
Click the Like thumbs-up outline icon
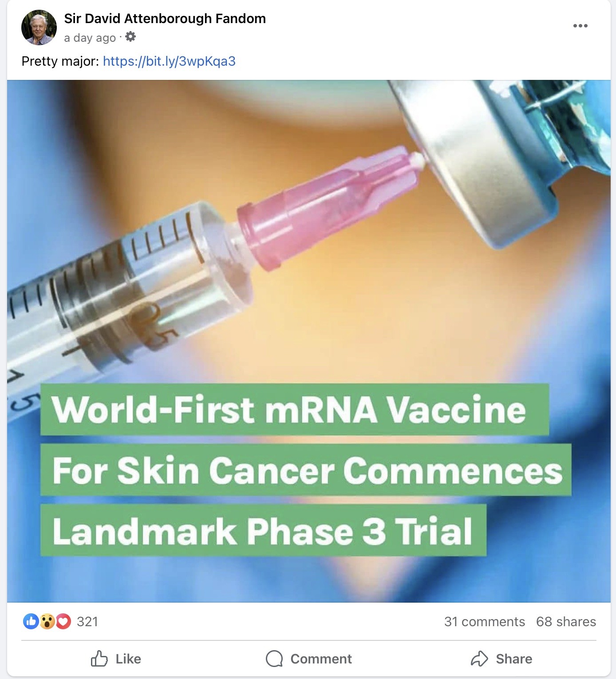click(99, 659)
